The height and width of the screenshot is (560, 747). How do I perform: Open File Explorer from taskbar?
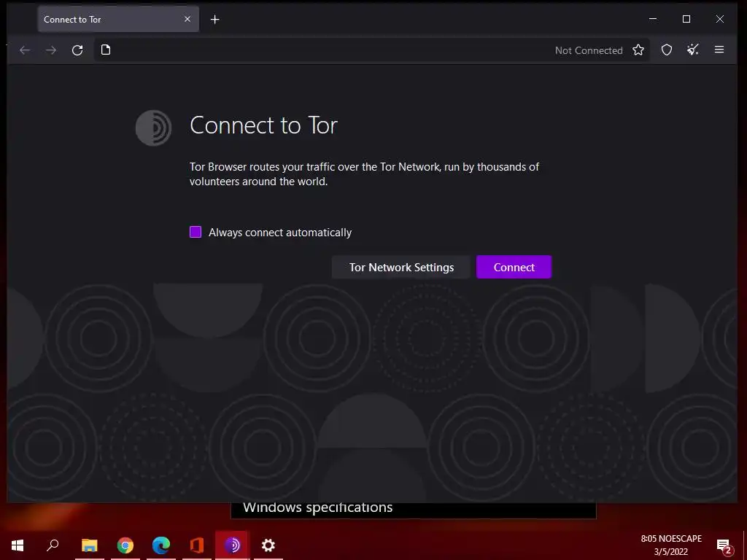click(89, 545)
